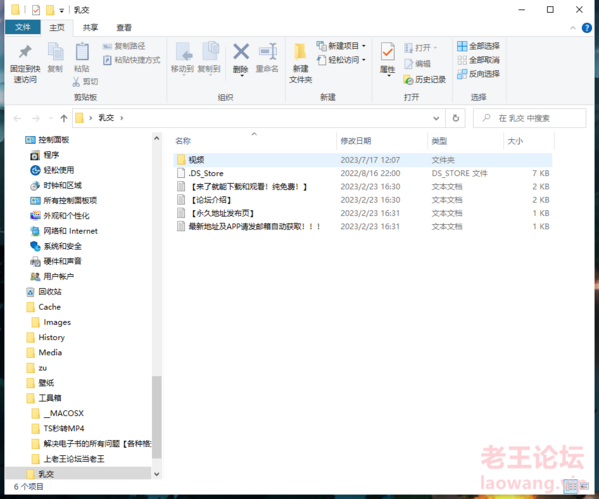Switch to the View (查看) ribbon tab

(124, 28)
